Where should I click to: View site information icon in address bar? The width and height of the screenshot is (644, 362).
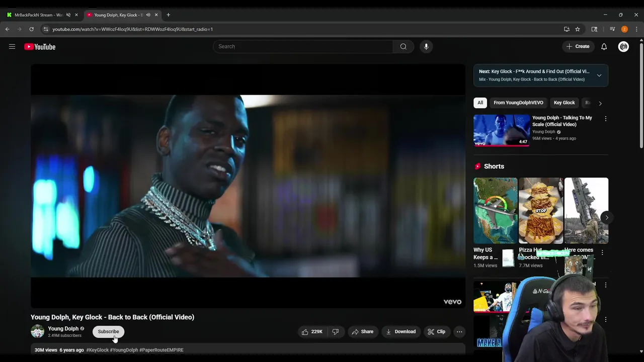pyautogui.click(x=46, y=29)
